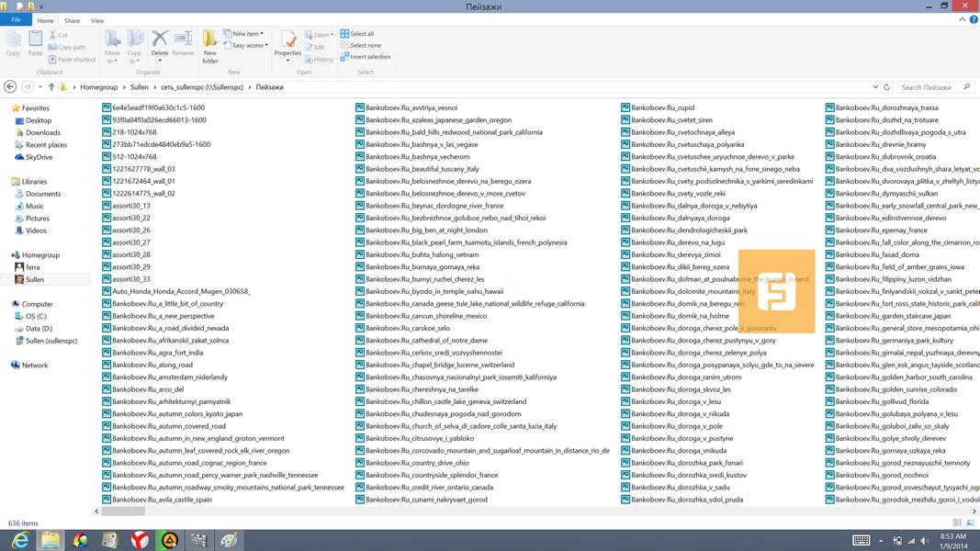Collapse the ribbon with the chevron

coord(960,20)
